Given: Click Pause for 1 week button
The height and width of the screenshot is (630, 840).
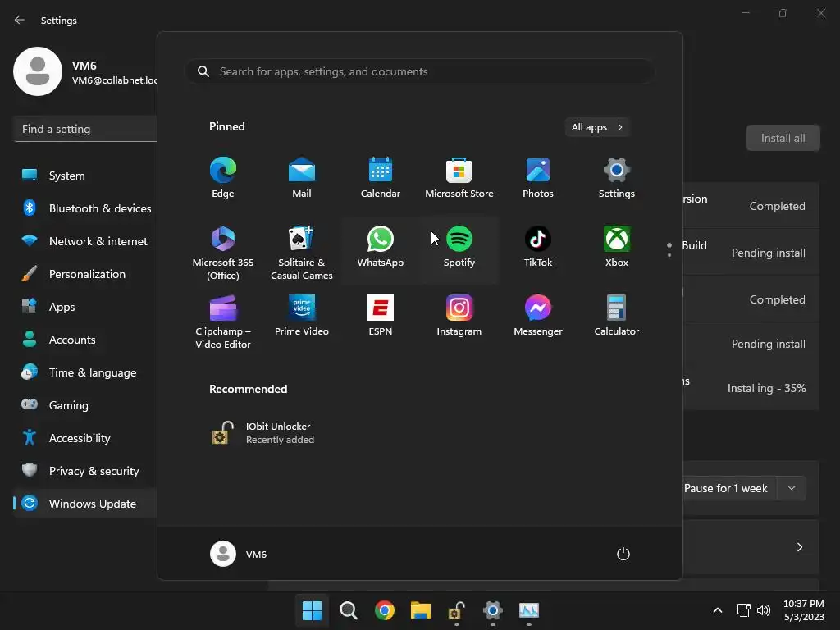Looking at the screenshot, I should tap(729, 489).
